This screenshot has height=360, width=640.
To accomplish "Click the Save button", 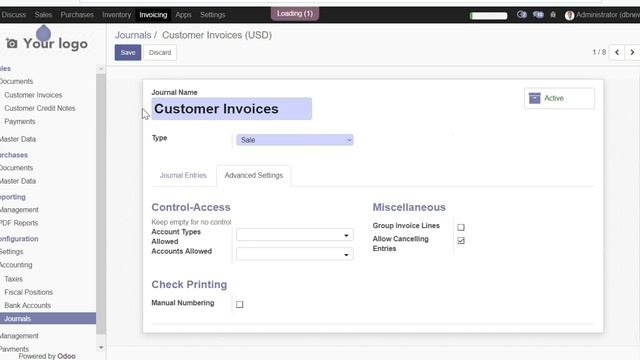I will tap(128, 53).
